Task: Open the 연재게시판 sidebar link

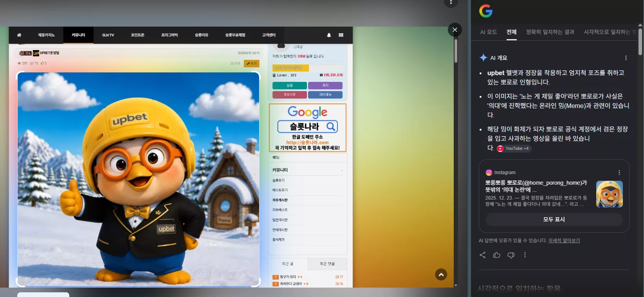Action: (280, 230)
